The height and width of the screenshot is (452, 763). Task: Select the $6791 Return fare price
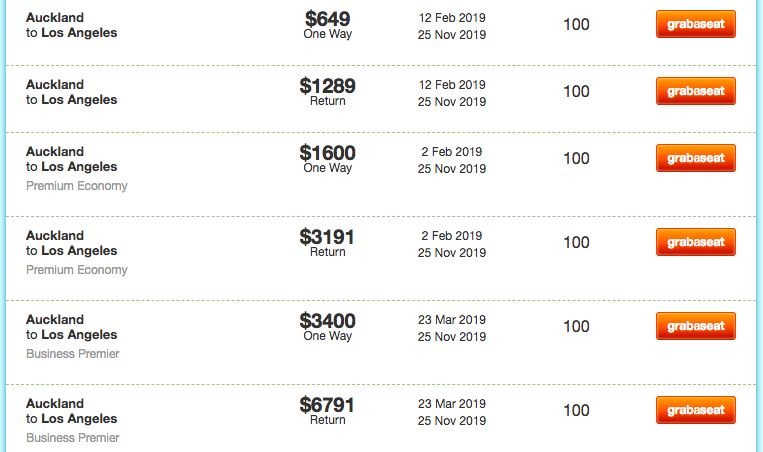327,405
